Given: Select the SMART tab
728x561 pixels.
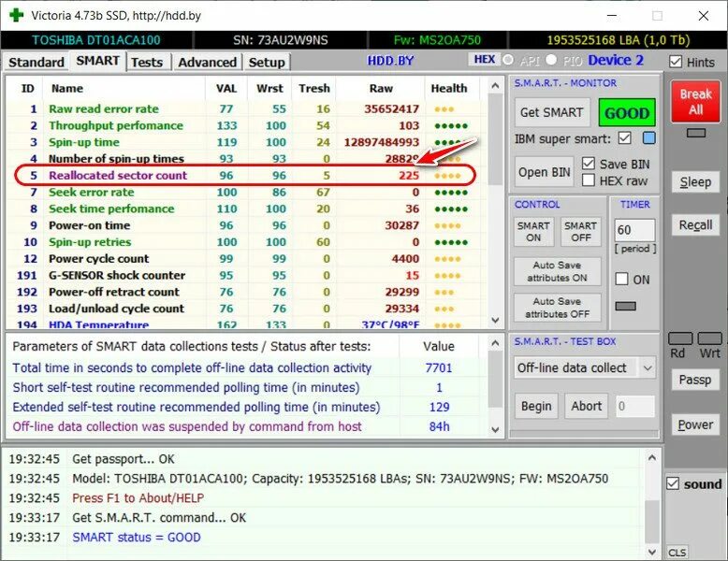Looking at the screenshot, I should coord(98,61).
